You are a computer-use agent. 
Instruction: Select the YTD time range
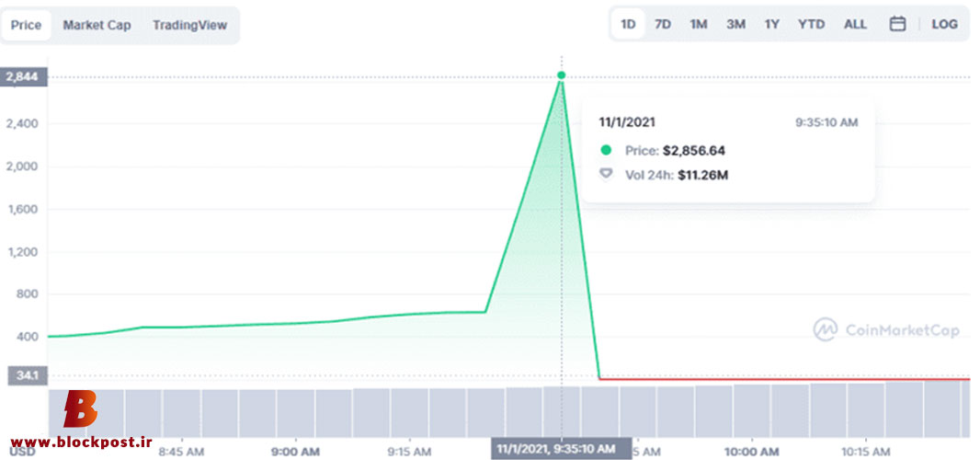coord(811,25)
